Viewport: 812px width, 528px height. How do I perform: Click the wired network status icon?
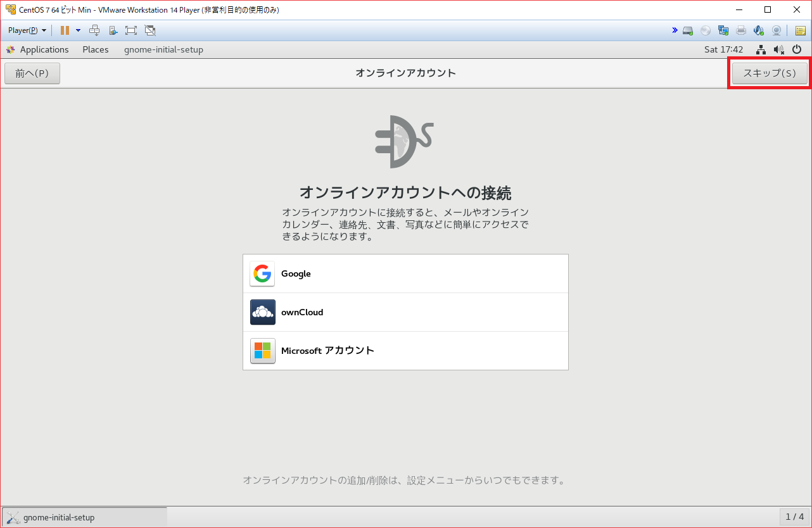761,49
